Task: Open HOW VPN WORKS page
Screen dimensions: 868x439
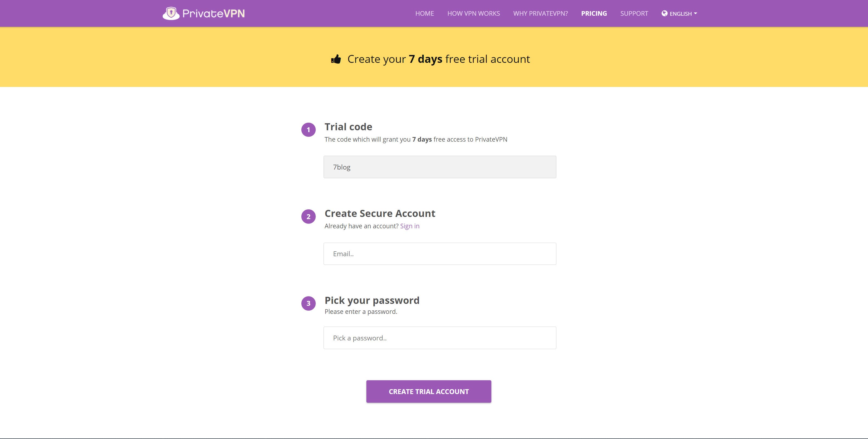Action: (x=473, y=14)
